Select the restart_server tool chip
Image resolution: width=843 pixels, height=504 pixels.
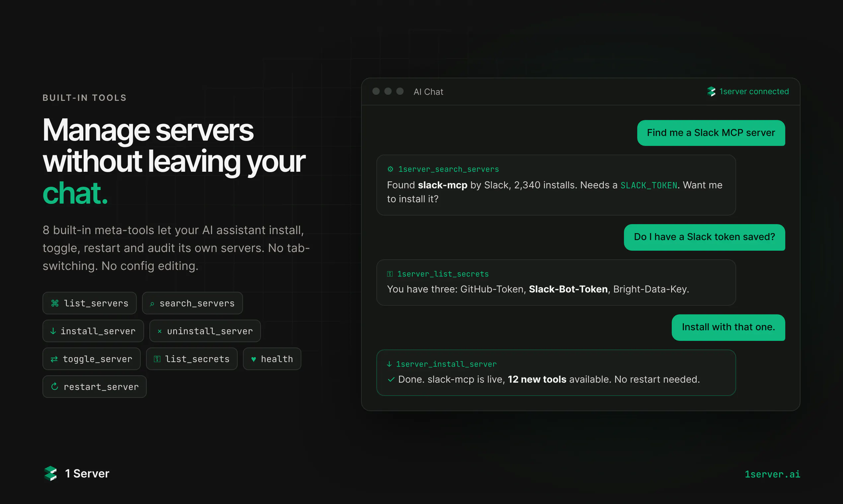click(95, 387)
